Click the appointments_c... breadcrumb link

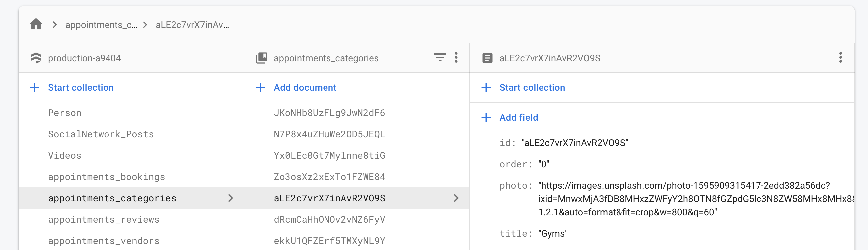click(101, 25)
